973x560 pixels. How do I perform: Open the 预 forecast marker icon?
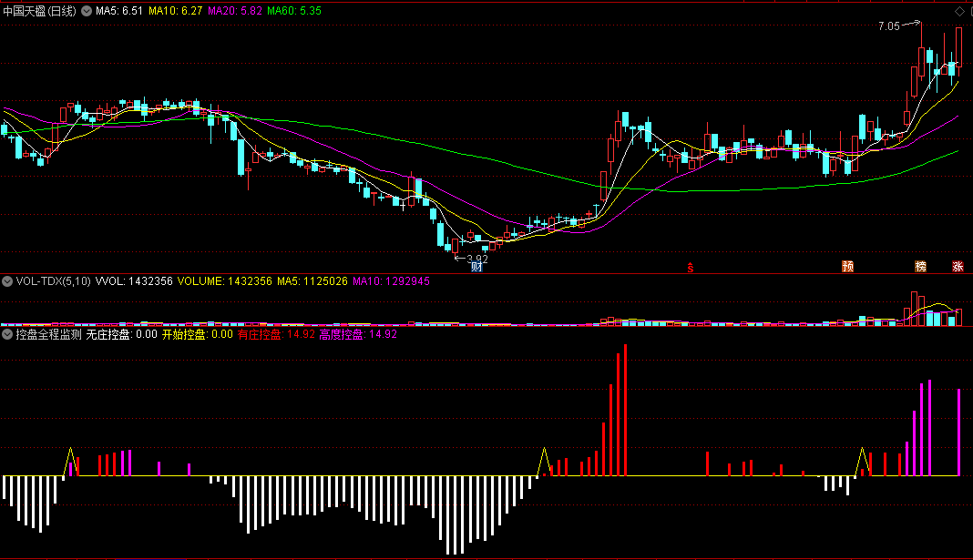pos(847,267)
